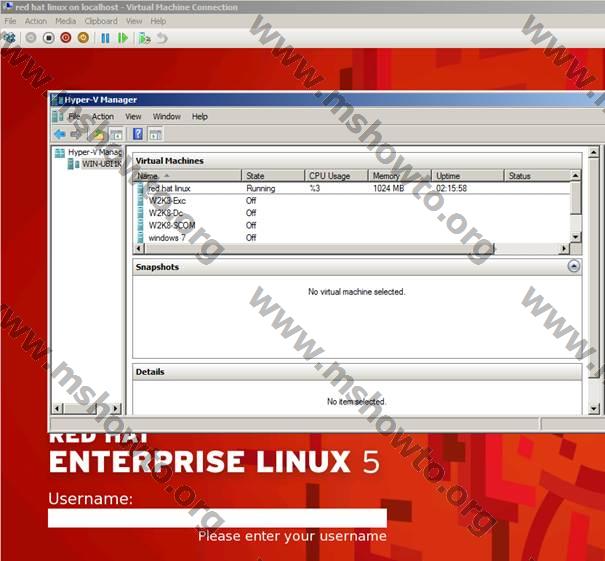Click the Username input field
The width and height of the screenshot is (605, 561).
[x=217, y=518]
